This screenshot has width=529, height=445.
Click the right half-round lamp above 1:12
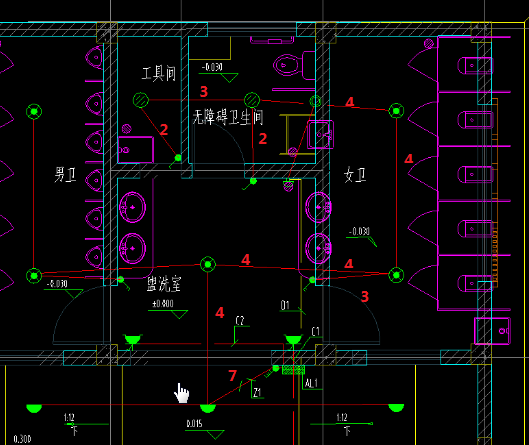pyautogui.click(x=396, y=408)
